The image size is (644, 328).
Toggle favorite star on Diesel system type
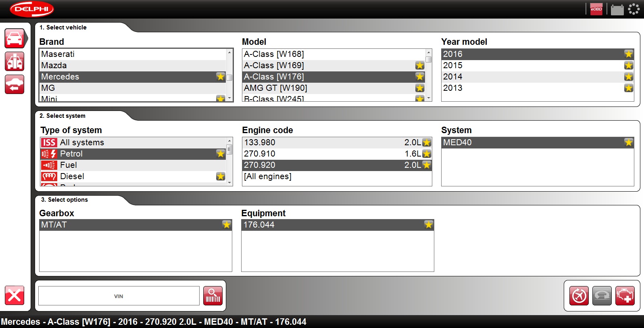220,176
